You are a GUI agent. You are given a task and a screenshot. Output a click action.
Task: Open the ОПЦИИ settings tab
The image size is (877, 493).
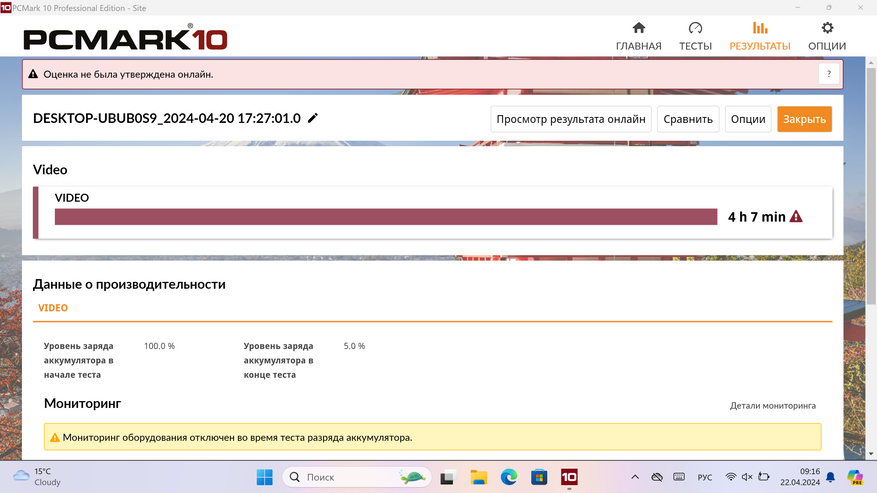[827, 36]
